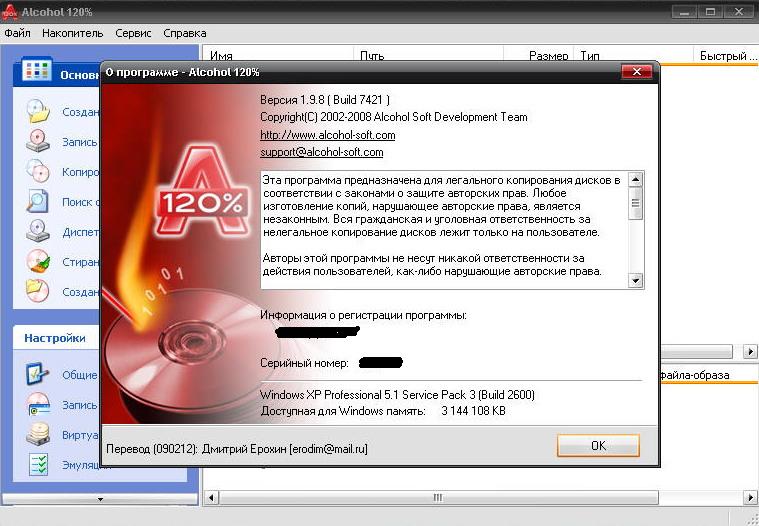Screen dimensions: 759x526
Task: Click the Основные panel header icon
Action: tap(37, 71)
